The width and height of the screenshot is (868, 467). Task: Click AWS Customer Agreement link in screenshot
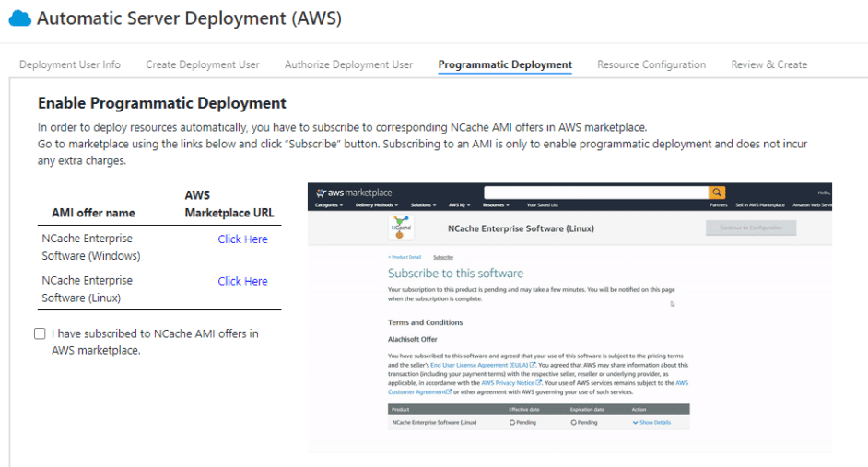click(x=419, y=391)
